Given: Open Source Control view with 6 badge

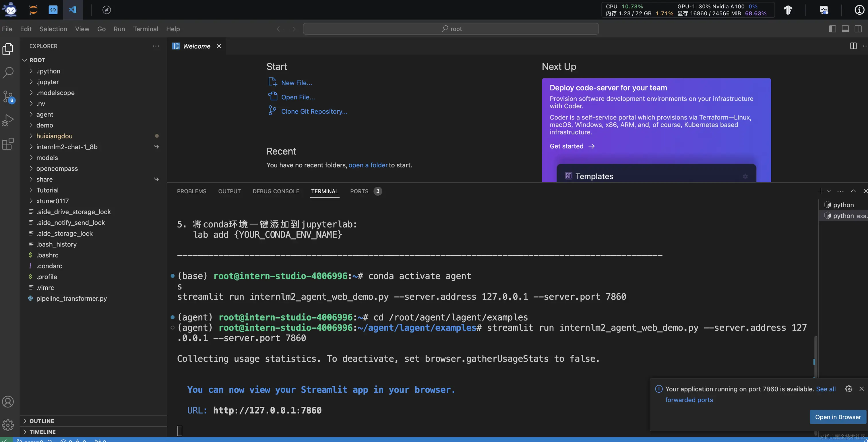Looking at the screenshot, I should coord(8,96).
